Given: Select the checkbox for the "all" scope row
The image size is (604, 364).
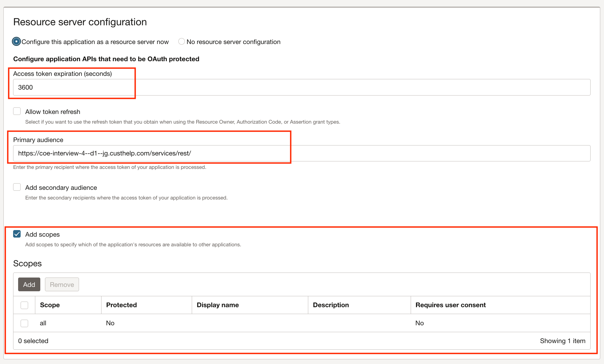Looking at the screenshot, I should click(24, 323).
